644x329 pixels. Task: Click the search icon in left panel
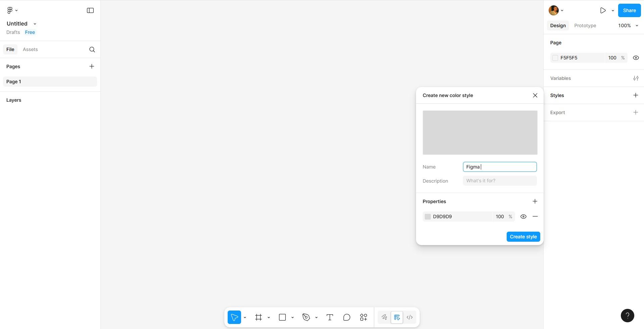click(92, 50)
